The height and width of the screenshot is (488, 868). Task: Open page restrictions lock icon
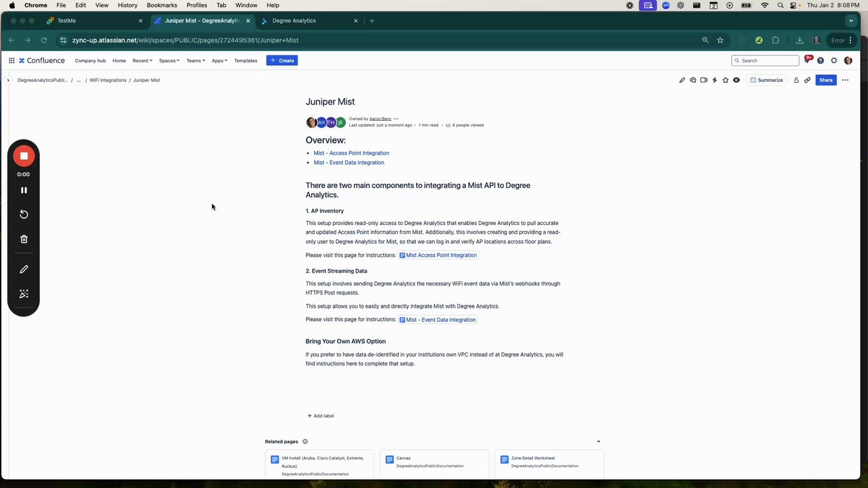click(796, 80)
